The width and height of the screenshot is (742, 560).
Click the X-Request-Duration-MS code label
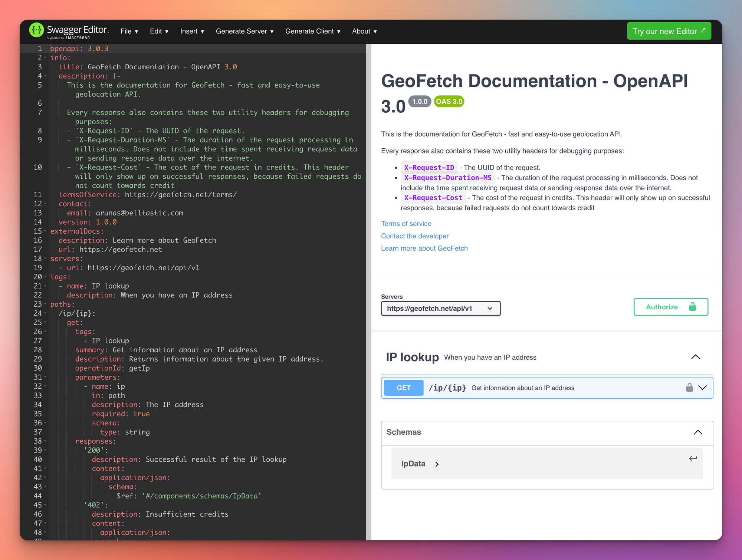click(x=448, y=178)
